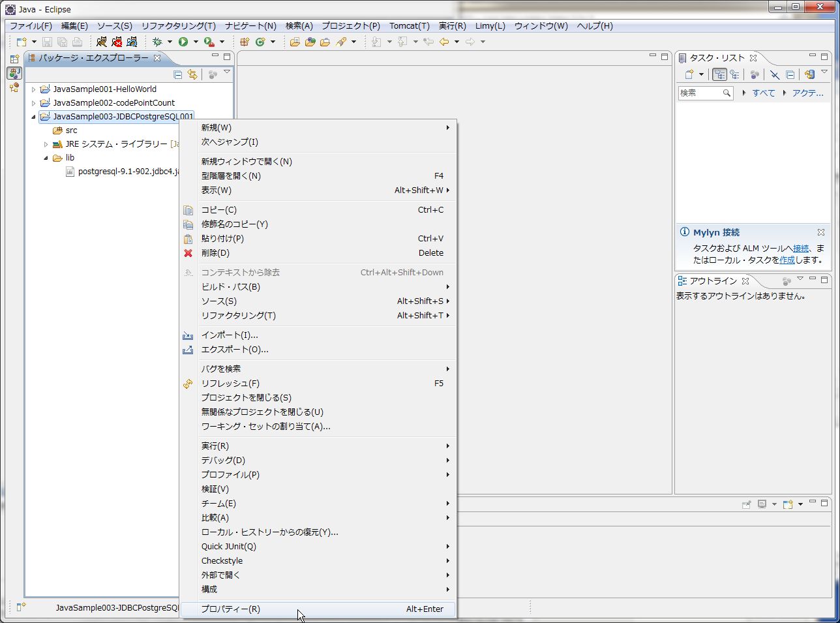Viewport: 840px width, 623px height.
Task: Run the application with the green Run icon
Action: 184,41
